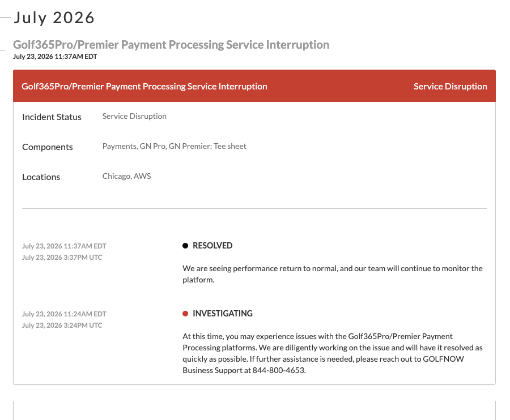This screenshot has height=420, width=510.
Task: Click 'Payments, GN Pro, GN Premier: Tee sheet' value
Action: (175, 146)
